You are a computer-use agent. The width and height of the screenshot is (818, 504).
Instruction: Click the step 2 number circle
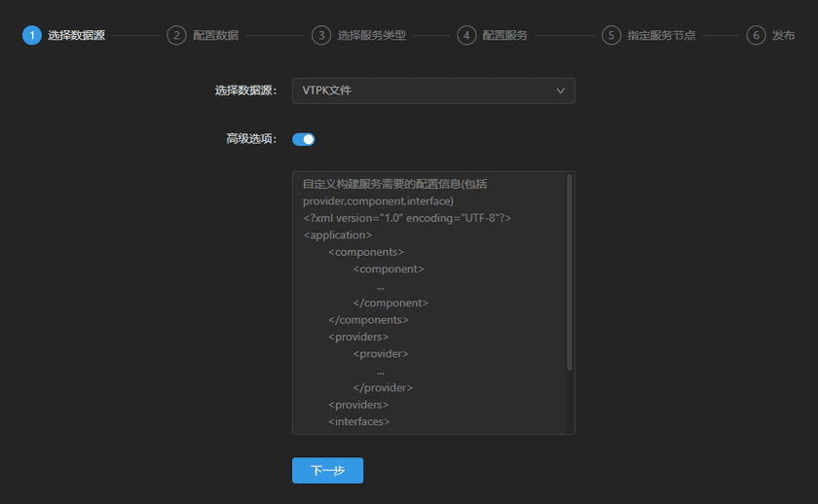coord(176,35)
